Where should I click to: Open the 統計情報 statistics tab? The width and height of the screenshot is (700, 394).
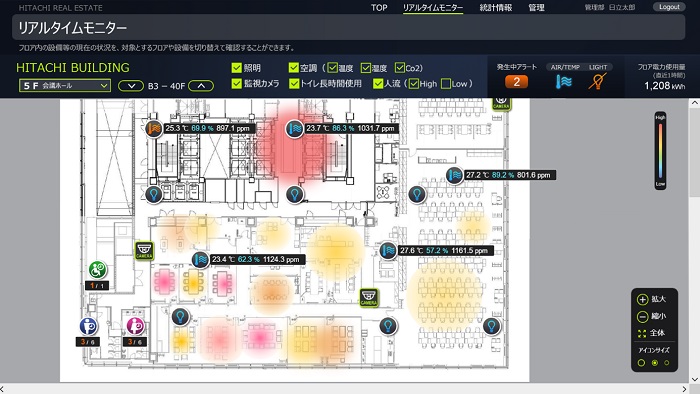496,8
